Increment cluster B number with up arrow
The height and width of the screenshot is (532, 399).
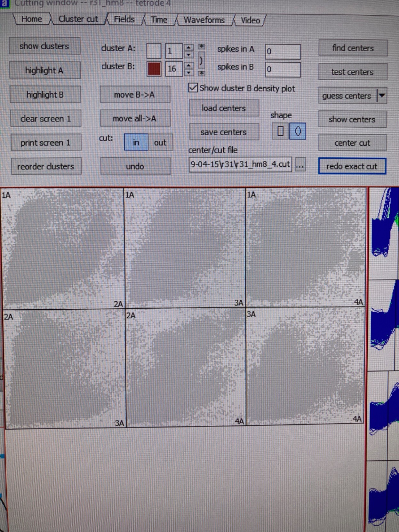coord(189,66)
